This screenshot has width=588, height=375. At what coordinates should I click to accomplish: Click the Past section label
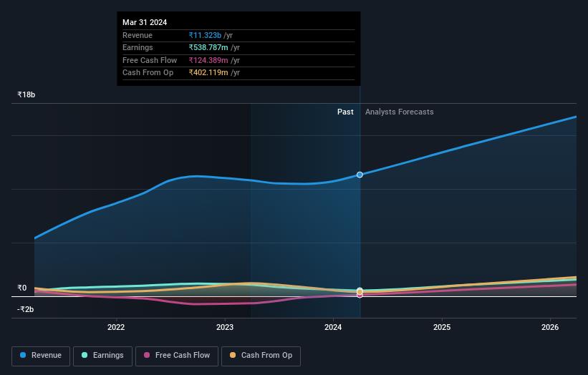coord(345,112)
